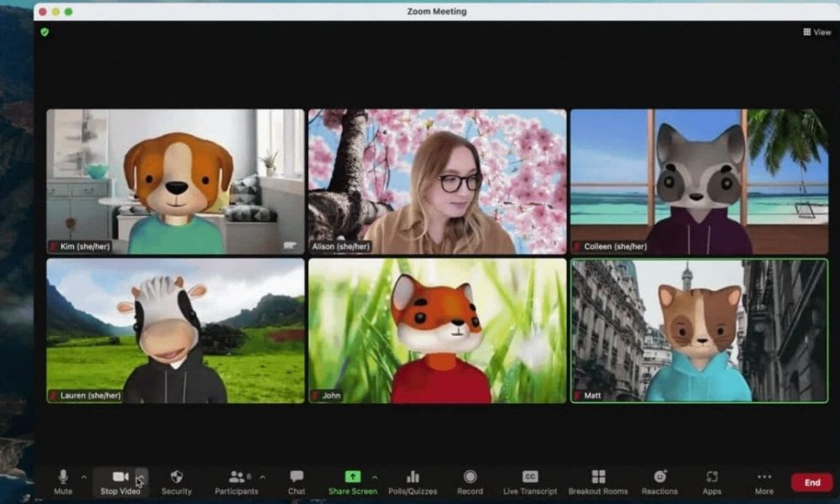This screenshot has height=504, width=840.
Task: Open the Security shield menu
Action: (176, 481)
